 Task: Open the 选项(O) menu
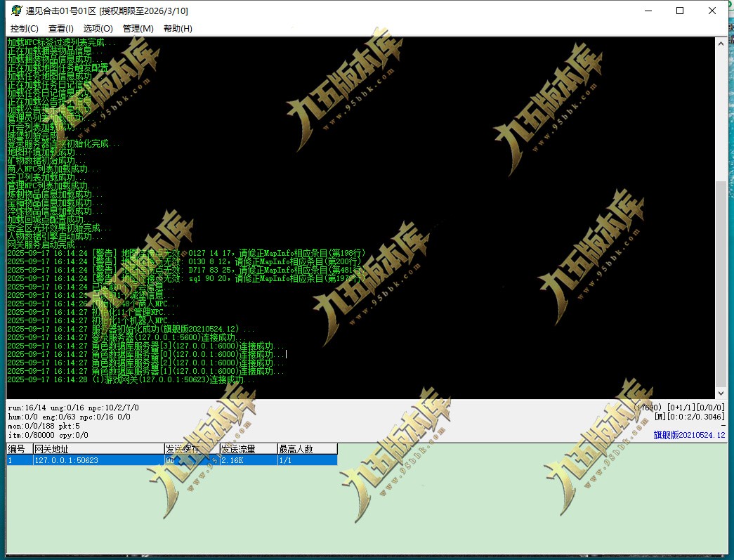pos(98,29)
